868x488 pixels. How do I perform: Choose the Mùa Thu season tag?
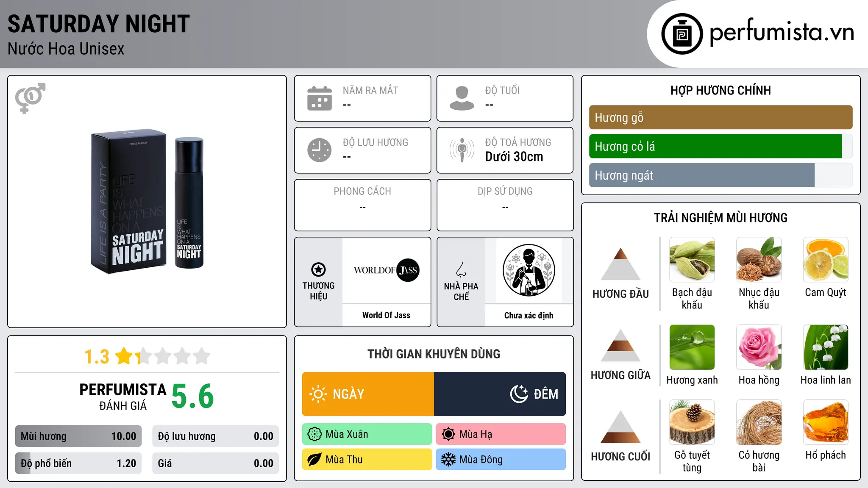(x=367, y=460)
